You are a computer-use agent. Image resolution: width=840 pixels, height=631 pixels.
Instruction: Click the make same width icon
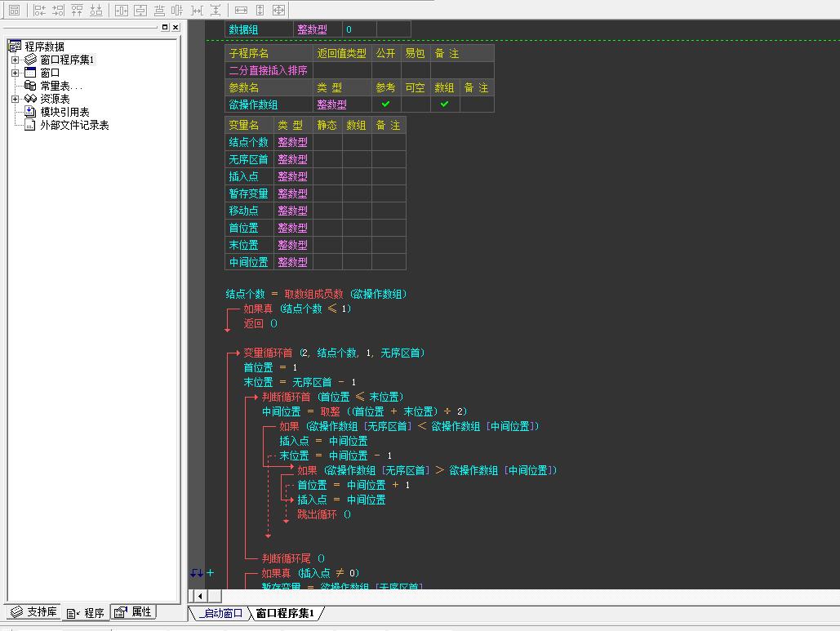(241, 10)
